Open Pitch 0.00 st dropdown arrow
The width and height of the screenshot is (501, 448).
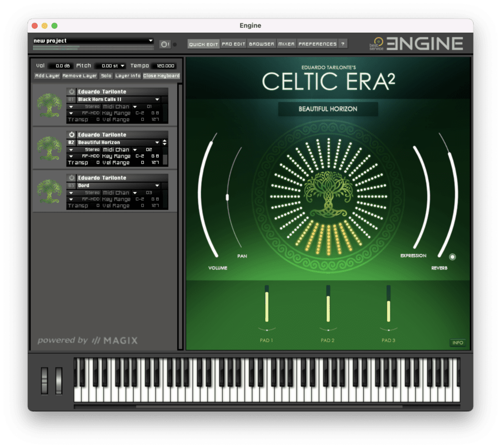click(122, 66)
